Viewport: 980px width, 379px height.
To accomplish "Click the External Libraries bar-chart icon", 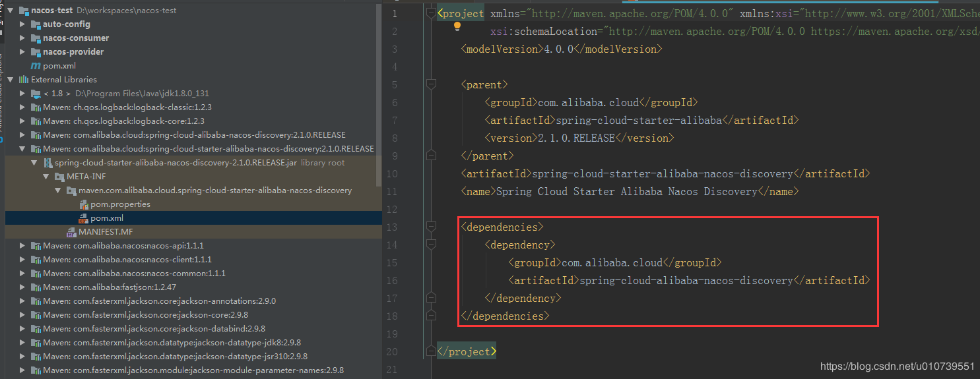I will [24, 80].
